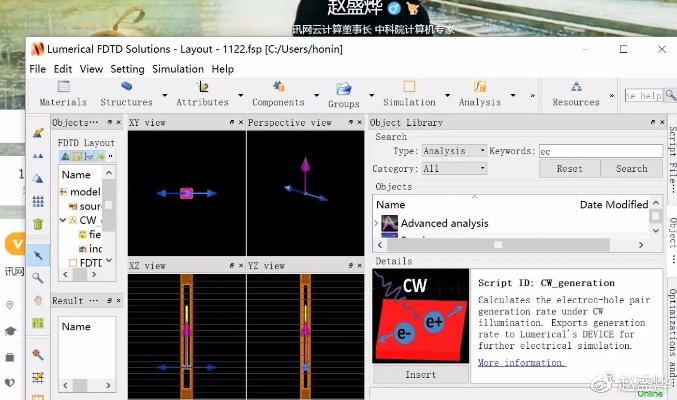
Task: Click the Keywords input field
Action: tap(596, 151)
